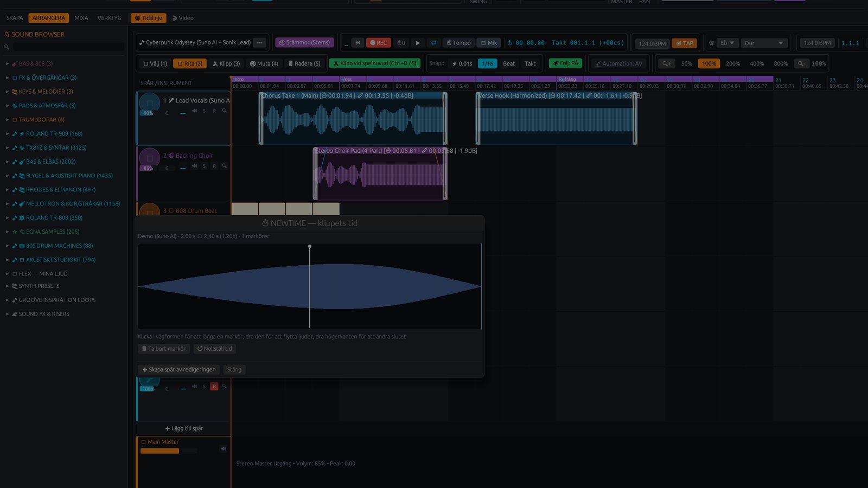Expand TRUMLOOPAR (4) category
The height and width of the screenshot is (488, 868).
click(42, 120)
